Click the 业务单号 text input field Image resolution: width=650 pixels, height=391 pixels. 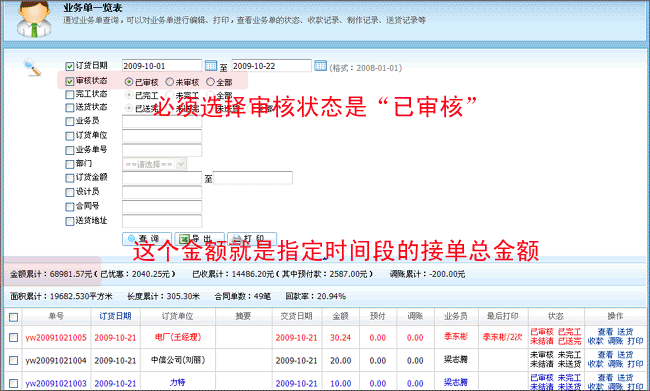[x=162, y=150]
